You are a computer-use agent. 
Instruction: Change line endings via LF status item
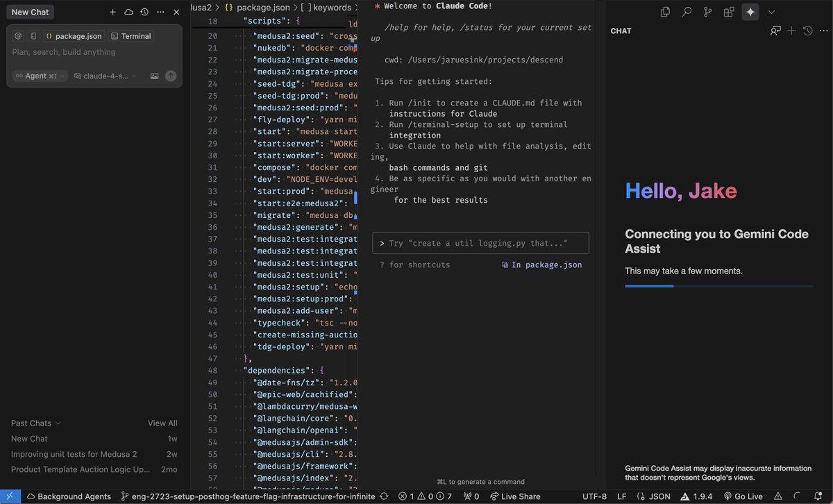622,496
